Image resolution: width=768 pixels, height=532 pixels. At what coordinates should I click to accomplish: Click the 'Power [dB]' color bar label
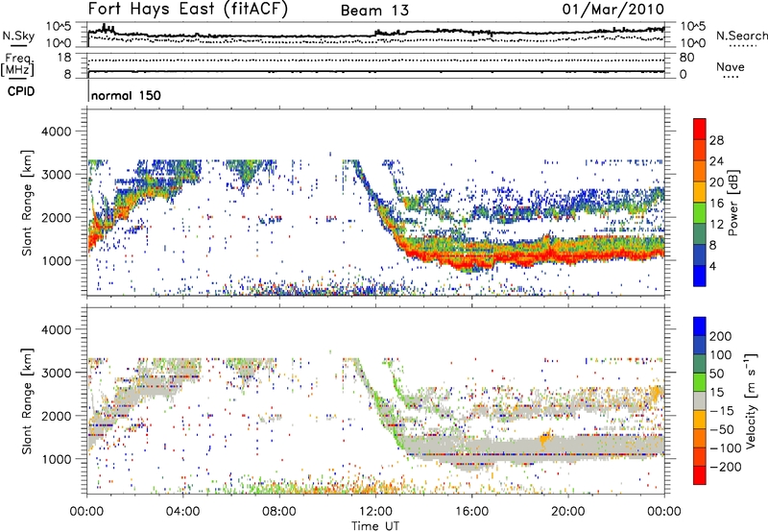coord(733,203)
